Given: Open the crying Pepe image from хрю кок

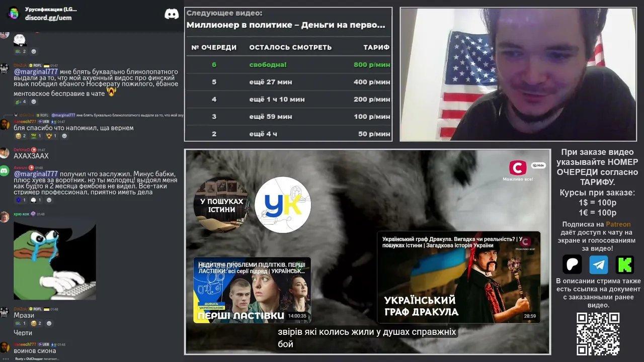Looking at the screenshot, I should 55,260.
